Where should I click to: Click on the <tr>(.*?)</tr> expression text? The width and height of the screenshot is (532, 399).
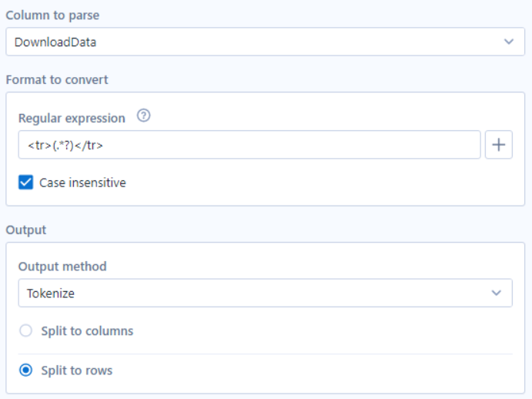(65, 146)
